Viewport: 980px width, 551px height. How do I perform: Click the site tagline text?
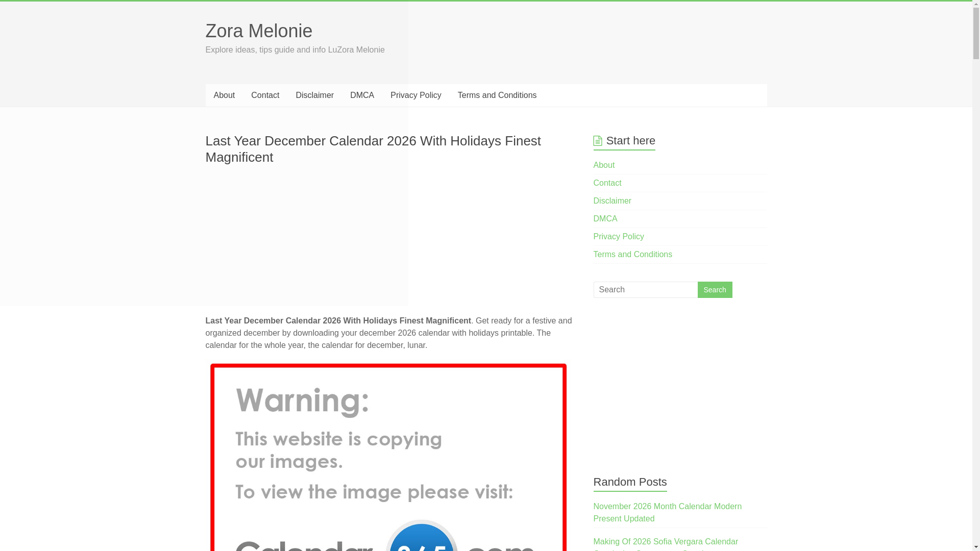coord(295,50)
